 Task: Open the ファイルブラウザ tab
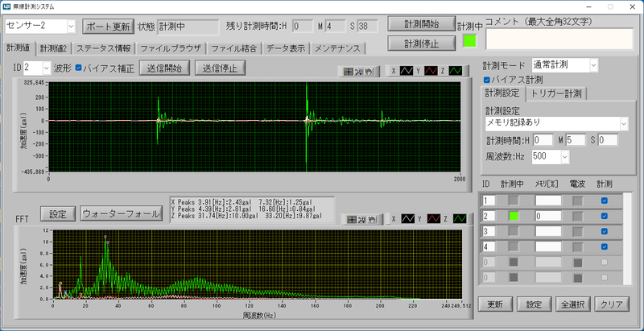tap(171, 48)
